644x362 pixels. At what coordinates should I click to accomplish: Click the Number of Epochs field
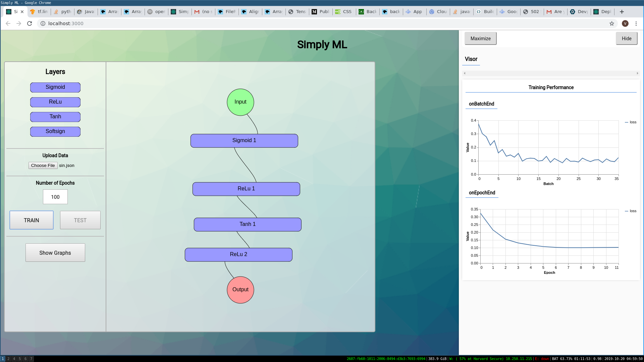coord(55,197)
